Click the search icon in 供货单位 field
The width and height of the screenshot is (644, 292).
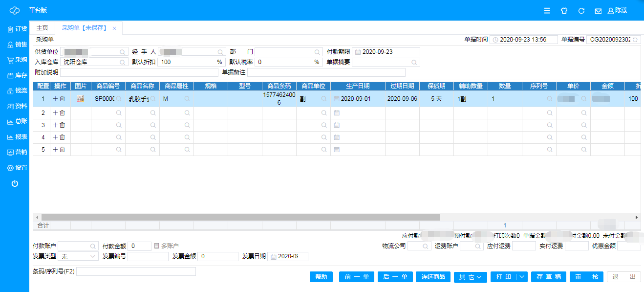tap(122, 52)
